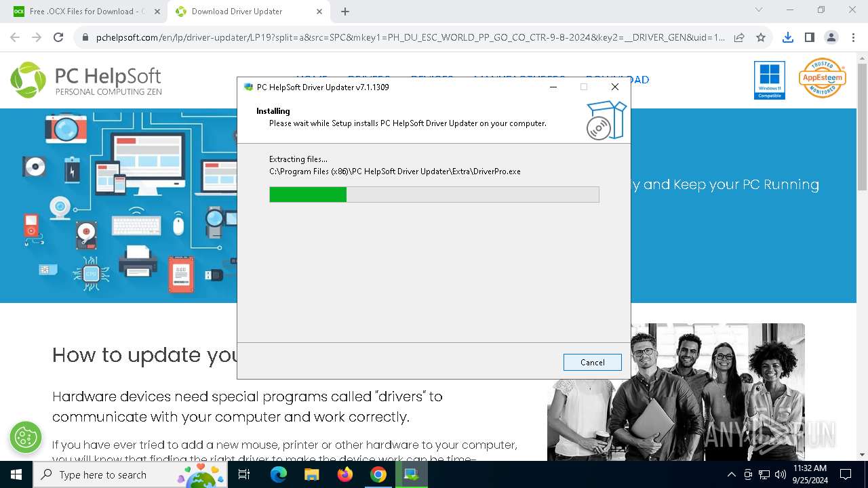
Task: Select the installer taskbar icon
Action: pyautogui.click(x=411, y=474)
